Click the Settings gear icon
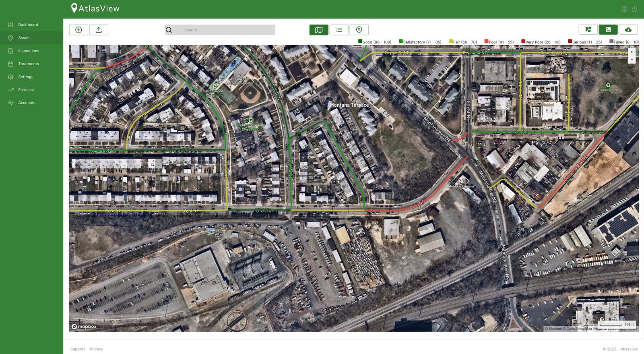 [10, 77]
